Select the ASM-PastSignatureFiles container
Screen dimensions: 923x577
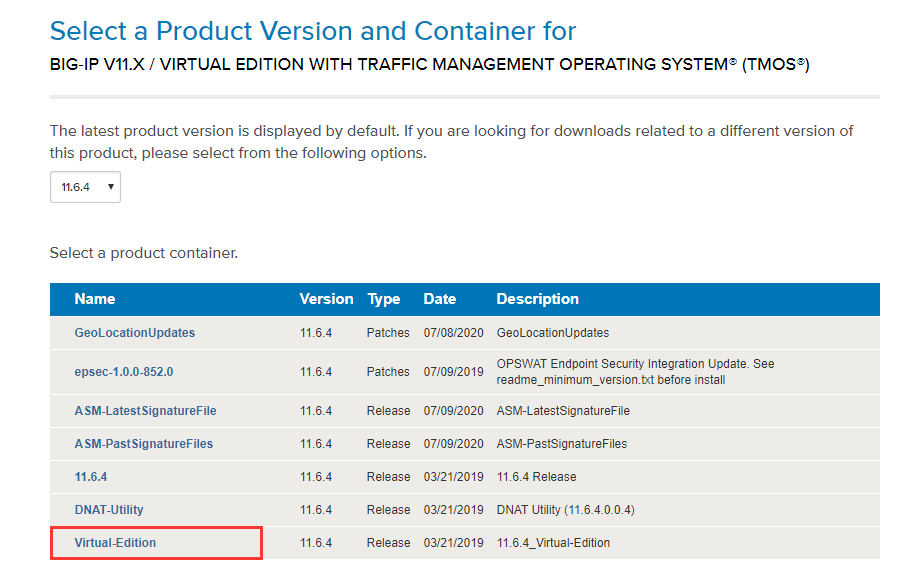(x=143, y=443)
